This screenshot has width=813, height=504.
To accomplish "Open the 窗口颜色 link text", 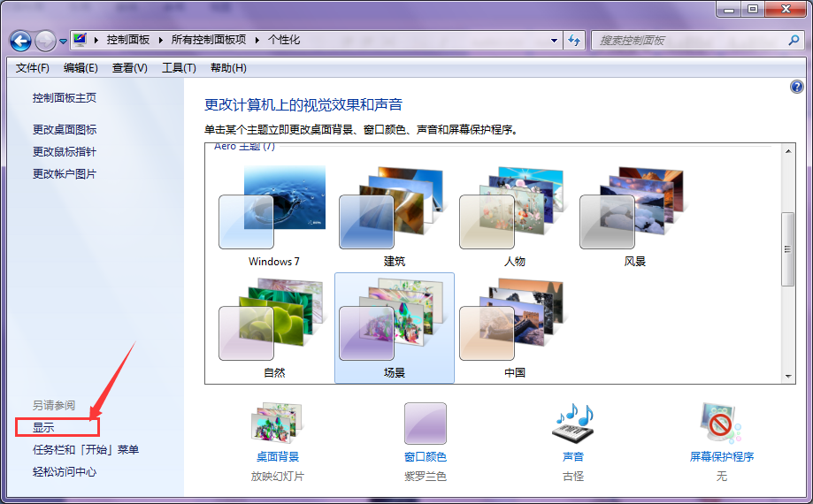I will 426,457.
